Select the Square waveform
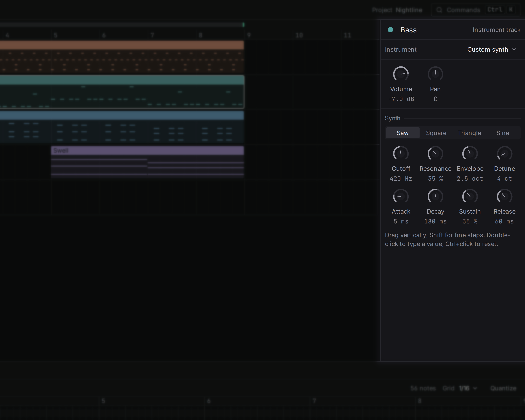 (x=436, y=133)
